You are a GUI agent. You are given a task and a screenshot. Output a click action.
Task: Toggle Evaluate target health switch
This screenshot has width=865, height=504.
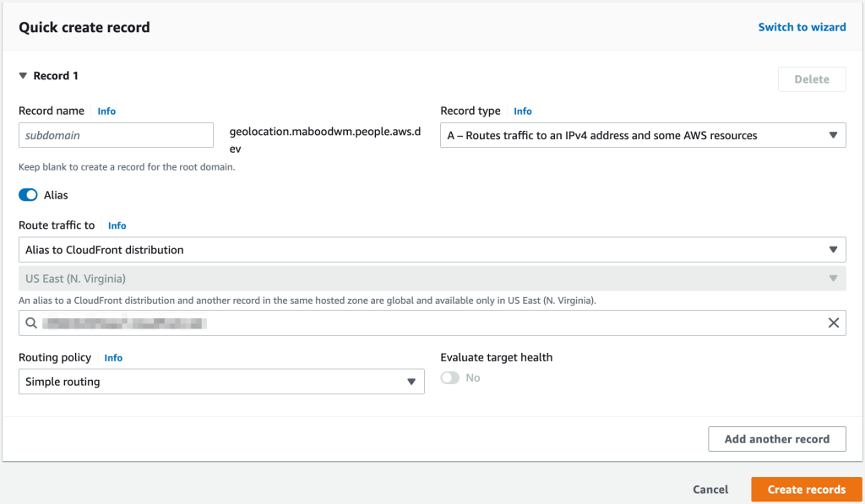coord(450,377)
